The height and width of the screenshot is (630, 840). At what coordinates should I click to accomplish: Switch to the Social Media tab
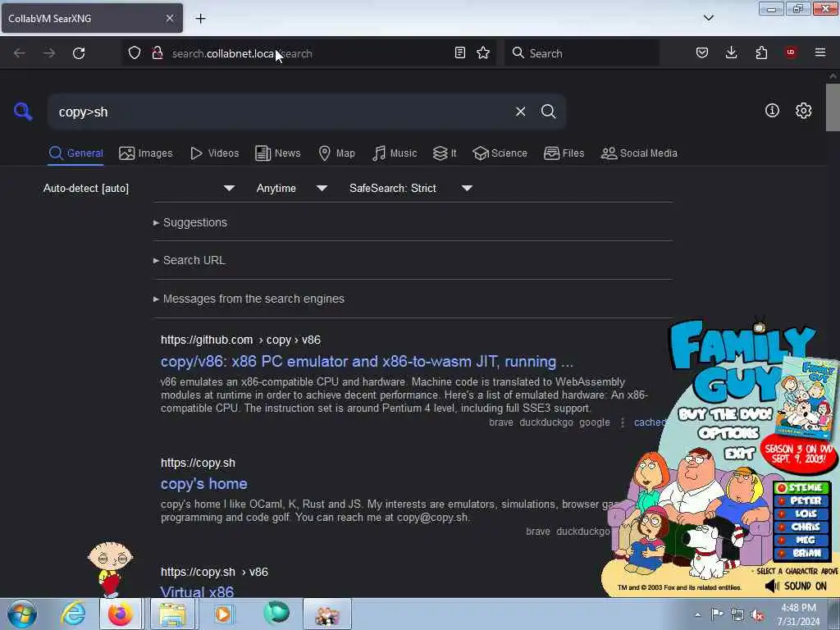pyautogui.click(x=639, y=153)
